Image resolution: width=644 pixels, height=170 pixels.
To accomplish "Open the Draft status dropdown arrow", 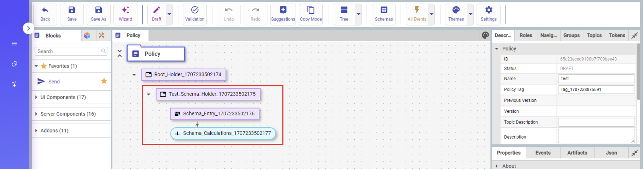I will tap(169, 14).
